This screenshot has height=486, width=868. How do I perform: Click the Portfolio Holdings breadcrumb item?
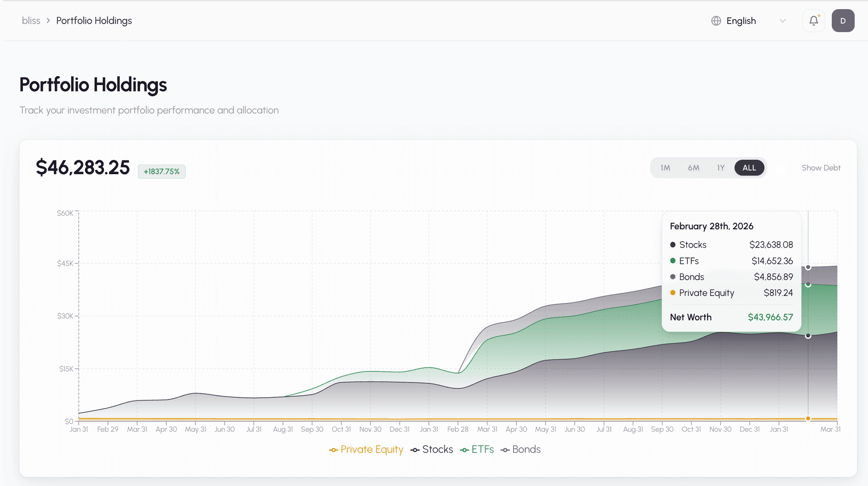pos(94,20)
